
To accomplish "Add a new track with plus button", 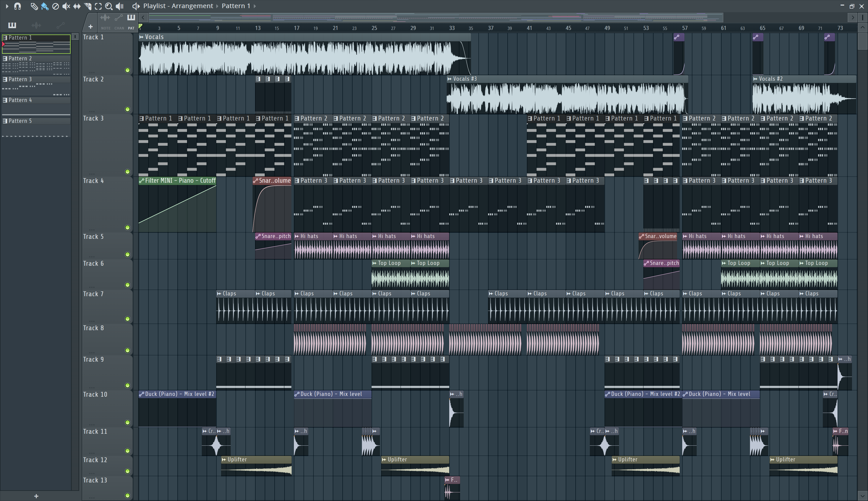I will pyautogui.click(x=91, y=26).
